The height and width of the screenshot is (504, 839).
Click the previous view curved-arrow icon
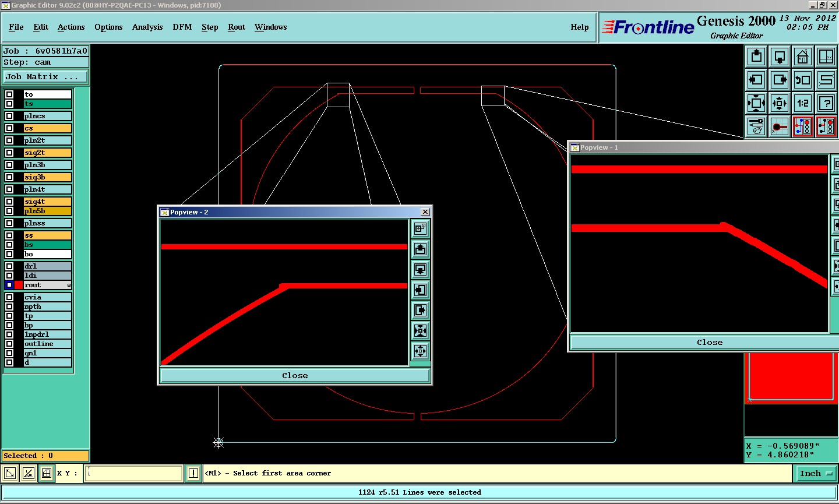pyautogui.click(x=803, y=80)
